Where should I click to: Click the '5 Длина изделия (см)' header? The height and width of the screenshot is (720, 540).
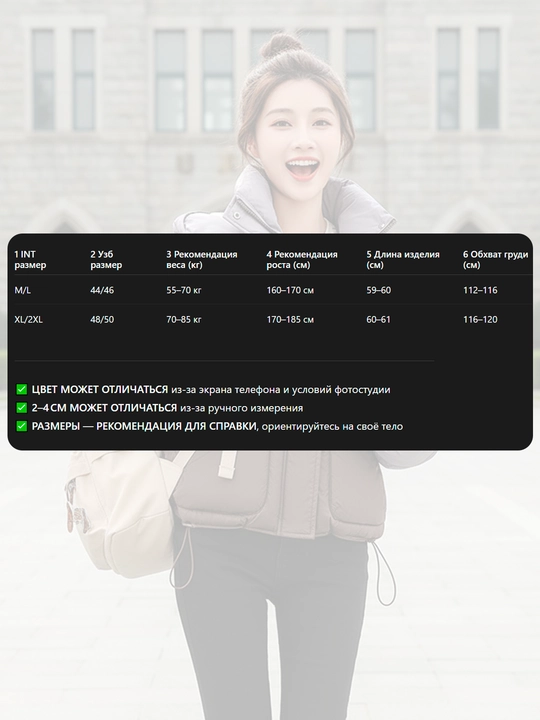[x=403, y=259]
